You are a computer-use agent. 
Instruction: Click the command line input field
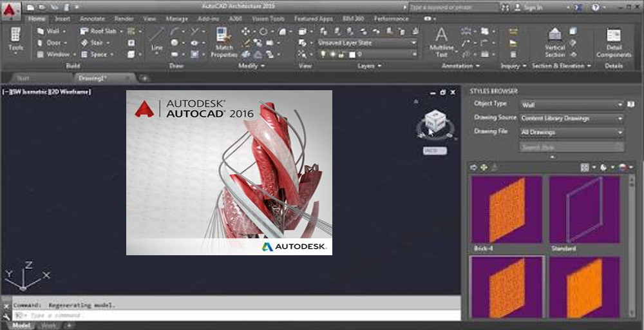[x=236, y=316]
